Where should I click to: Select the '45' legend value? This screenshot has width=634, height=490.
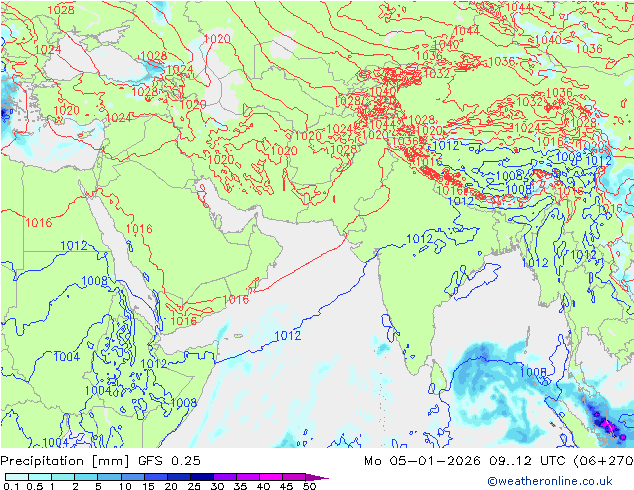tap(286, 486)
